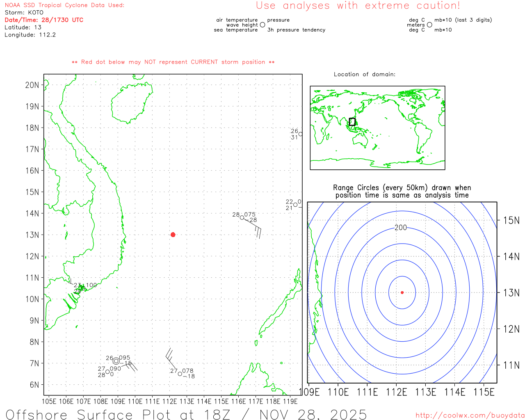Image resolution: width=525 pixels, height=420 pixels.
Task: Click the black domain box on world map
Action: 352,121
